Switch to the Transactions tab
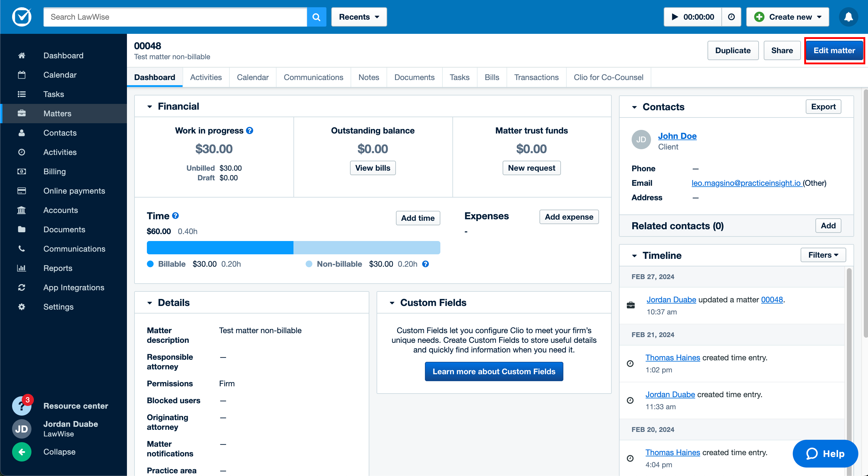The image size is (868, 476). coord(536,77)
